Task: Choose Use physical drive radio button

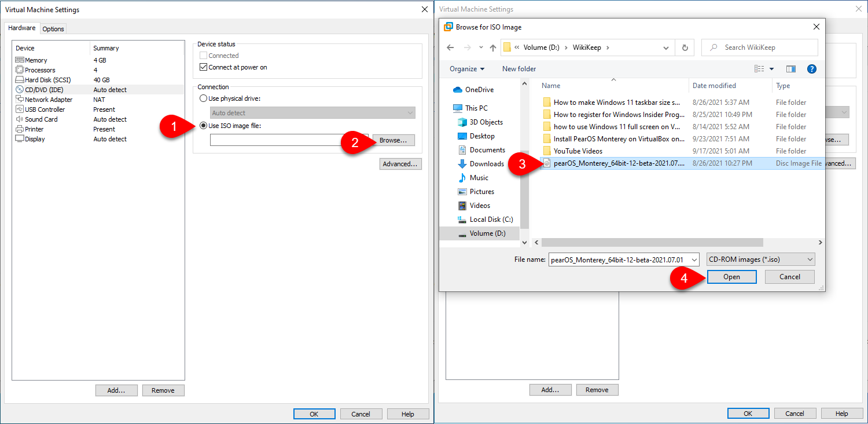Action: point(203,98)
